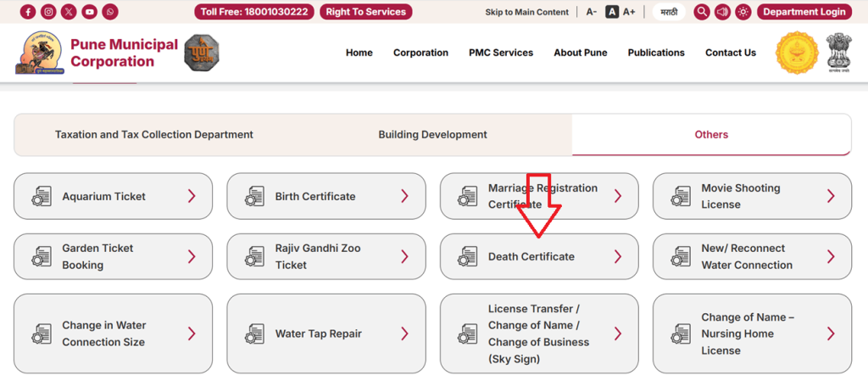Reset font size with the A button

[612, 12]
